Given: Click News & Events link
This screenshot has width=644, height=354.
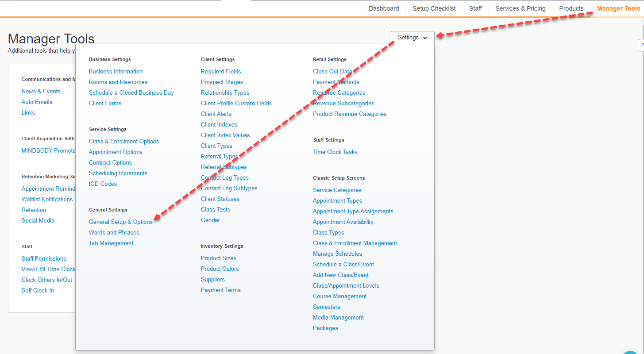Looking at the screenshot, I should pos(41,91).
